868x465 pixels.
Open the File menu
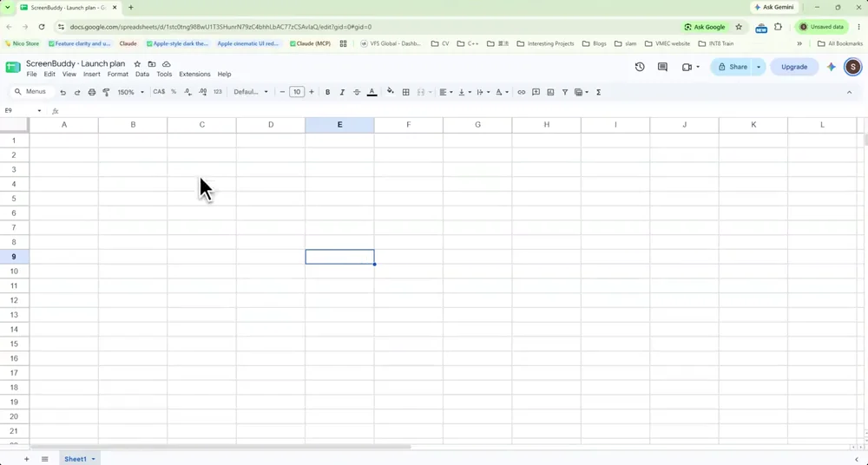pyautogui.click(x=31, y=75)
